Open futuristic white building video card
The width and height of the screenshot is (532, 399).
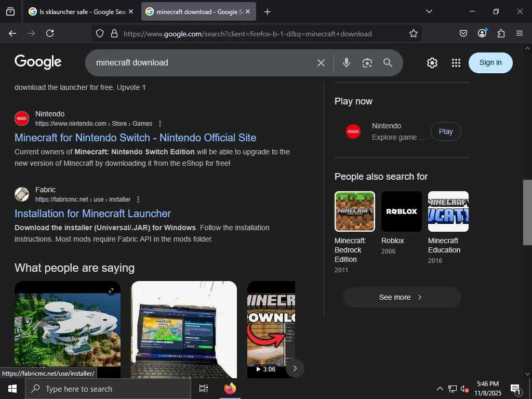pos(68,329)
